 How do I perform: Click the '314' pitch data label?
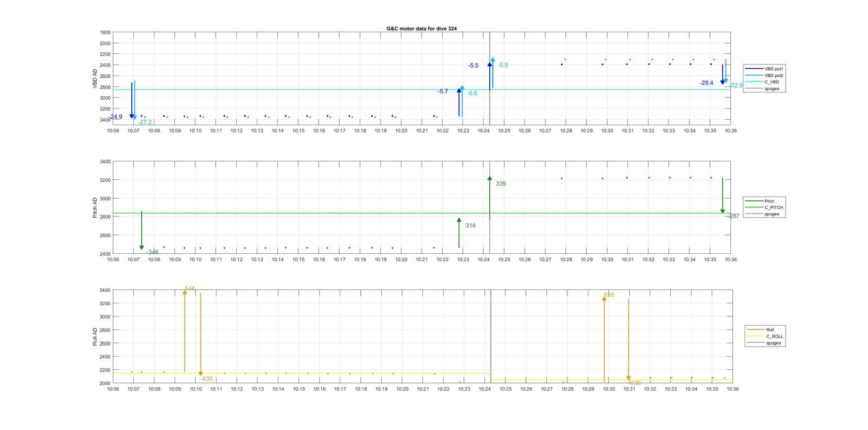coord(470,226)
